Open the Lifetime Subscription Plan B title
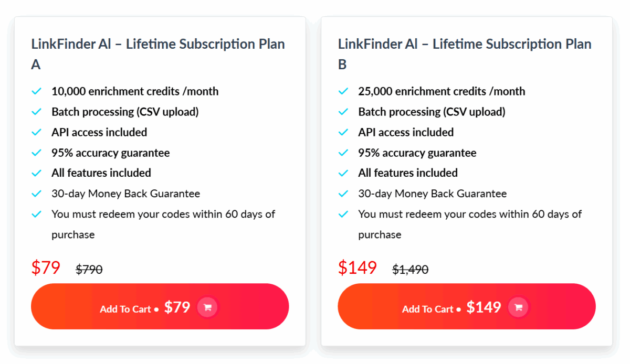This screenshot has height=364, width=630. click(x=464, y=45)
